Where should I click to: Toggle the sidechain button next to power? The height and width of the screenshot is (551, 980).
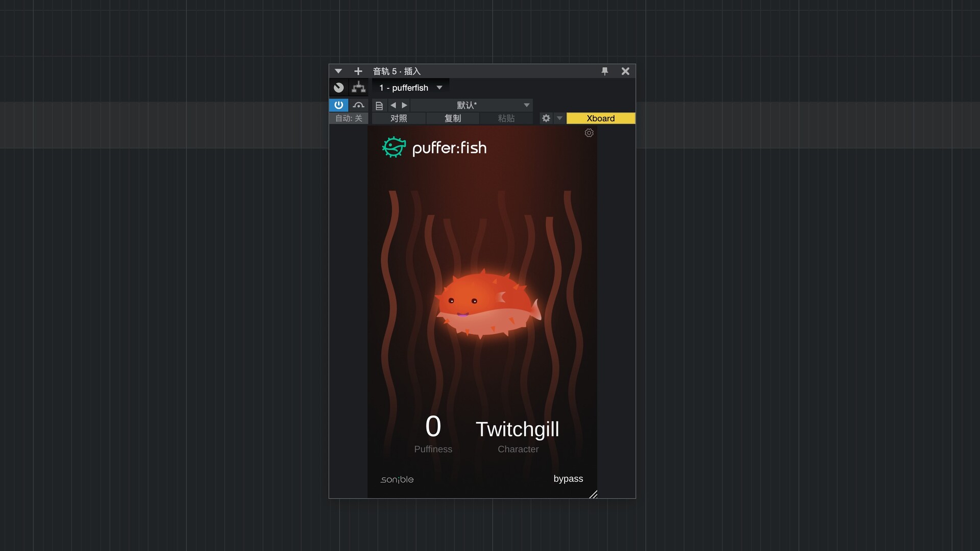(359, 105)
